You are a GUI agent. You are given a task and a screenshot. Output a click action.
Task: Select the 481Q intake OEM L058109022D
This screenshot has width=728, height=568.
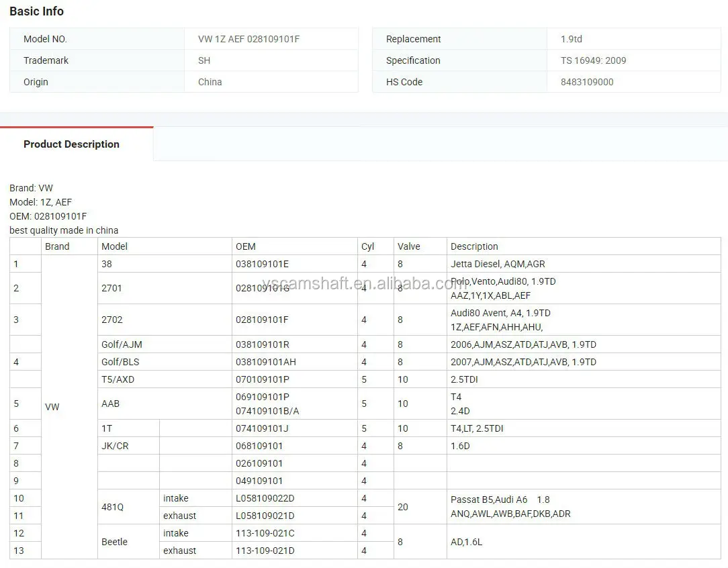coord(265,498)
